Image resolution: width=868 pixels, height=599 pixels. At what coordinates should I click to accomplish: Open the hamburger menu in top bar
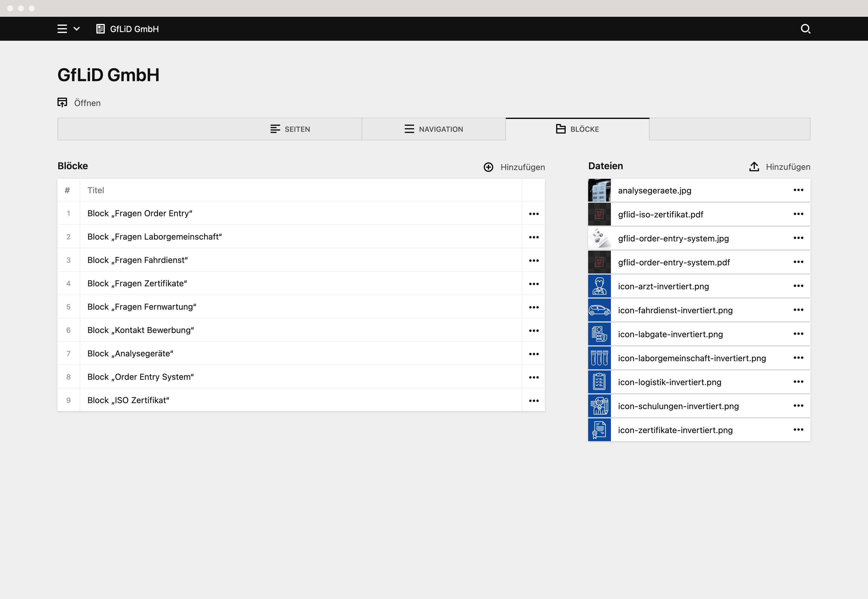coord(62,29)
